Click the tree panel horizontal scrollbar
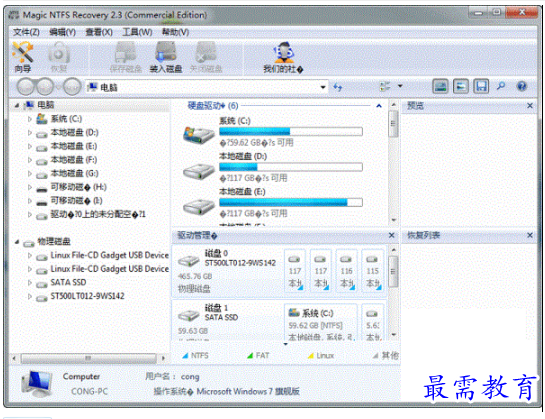 (x=88, y=358)
